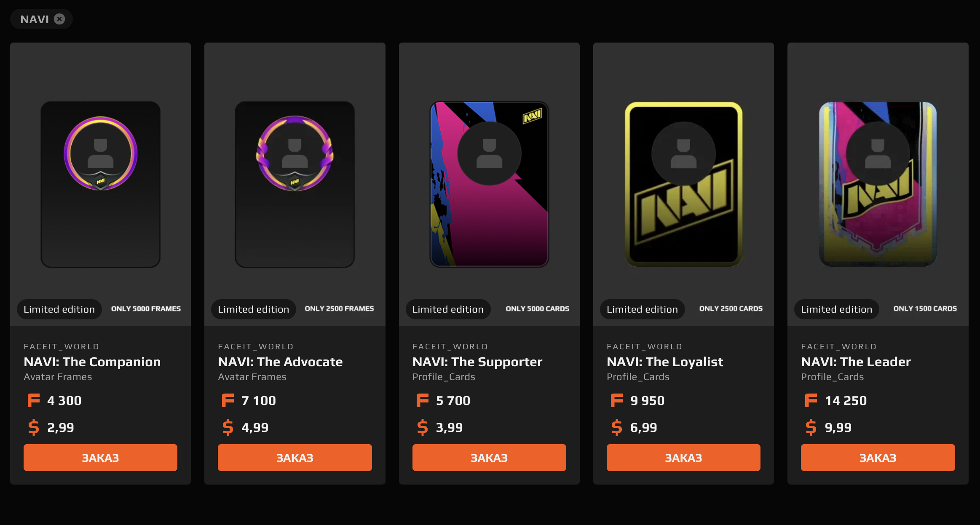Remove the NAVI filter tag
This screenshot has height=525, width=980.
[59, 19]
